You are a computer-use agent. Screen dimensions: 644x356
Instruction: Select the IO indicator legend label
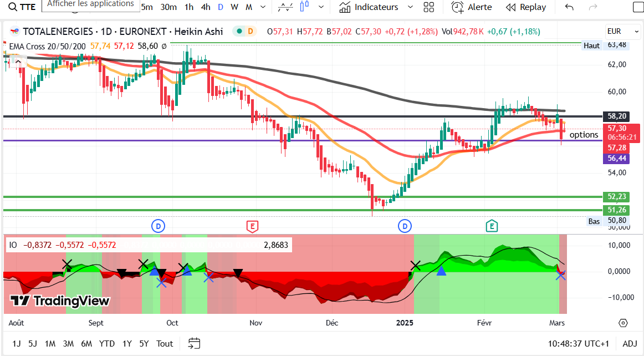click(13, 245)
